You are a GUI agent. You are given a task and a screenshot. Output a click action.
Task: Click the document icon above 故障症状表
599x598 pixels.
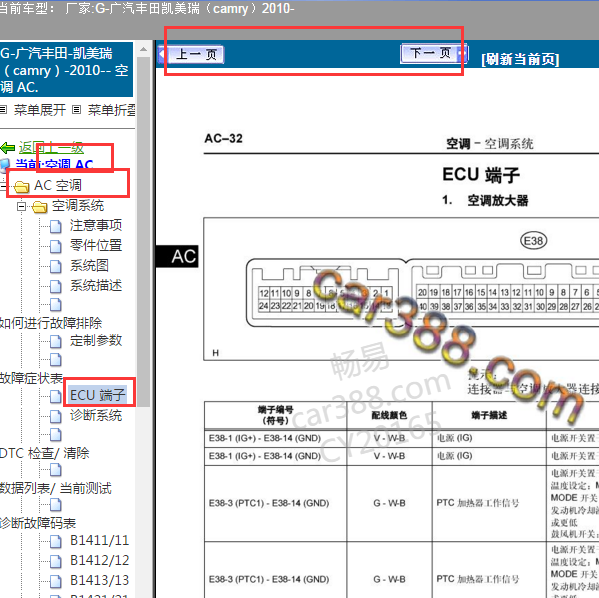point(56,360)
